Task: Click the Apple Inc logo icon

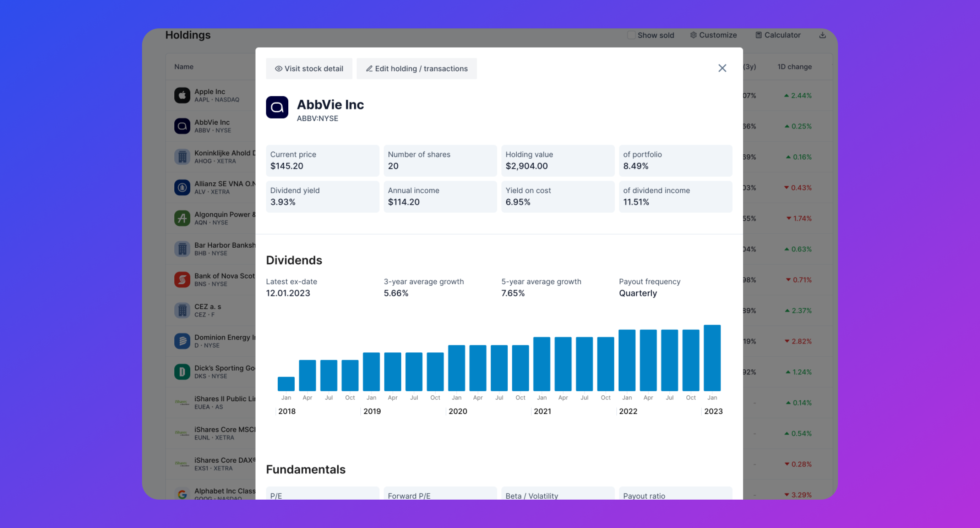Action: tap(182, 95)
